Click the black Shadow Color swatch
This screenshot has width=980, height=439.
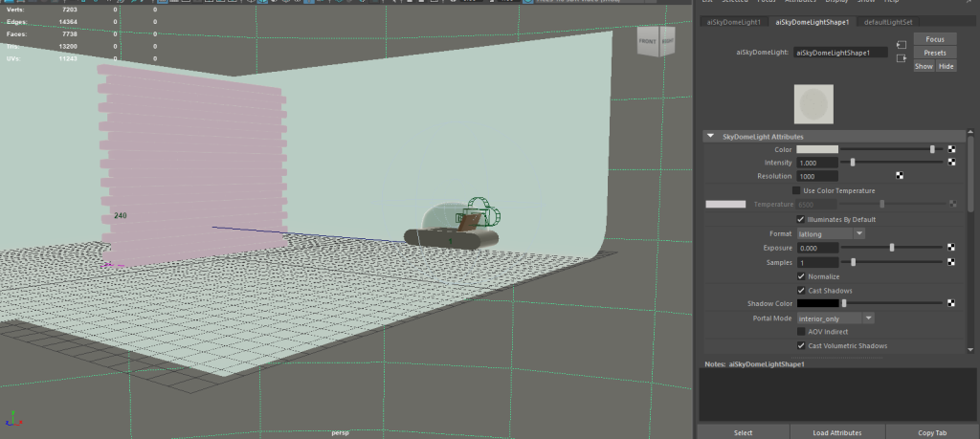point(817,304)
